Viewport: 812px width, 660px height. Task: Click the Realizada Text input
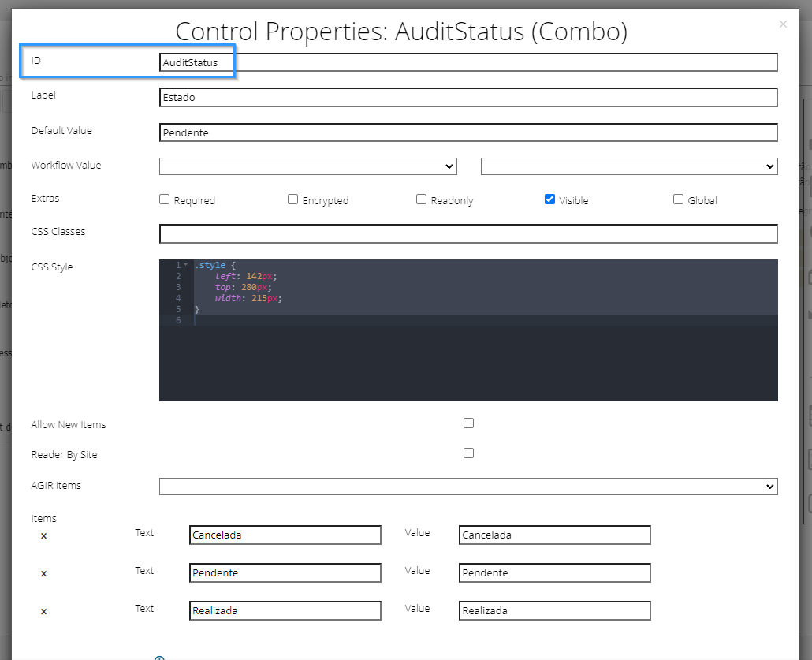coord(285,611)
